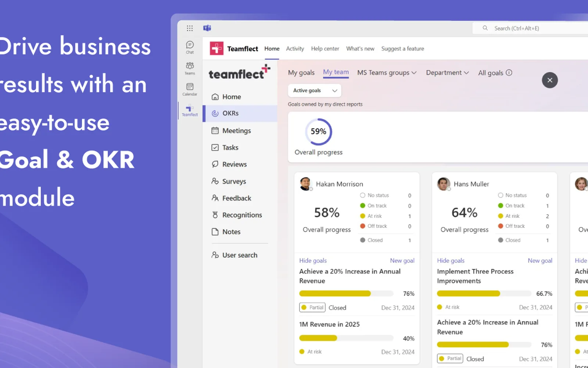
Task: Switch to the My goals tab
Action: 301,73
